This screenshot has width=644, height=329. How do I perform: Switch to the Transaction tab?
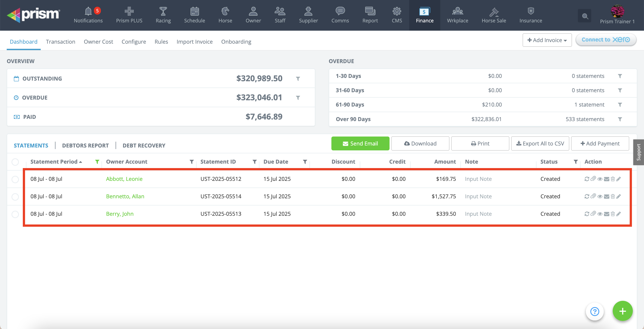click(x=61, y=42)
